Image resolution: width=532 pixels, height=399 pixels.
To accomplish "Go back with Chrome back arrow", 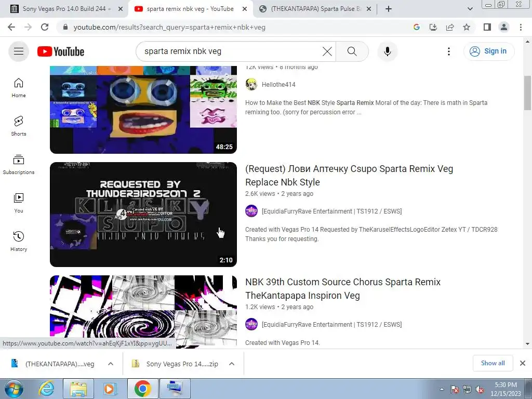I will pos(11,27).
